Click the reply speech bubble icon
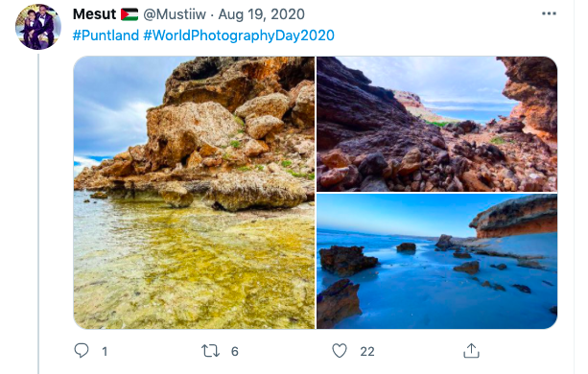 click(82, 351)
